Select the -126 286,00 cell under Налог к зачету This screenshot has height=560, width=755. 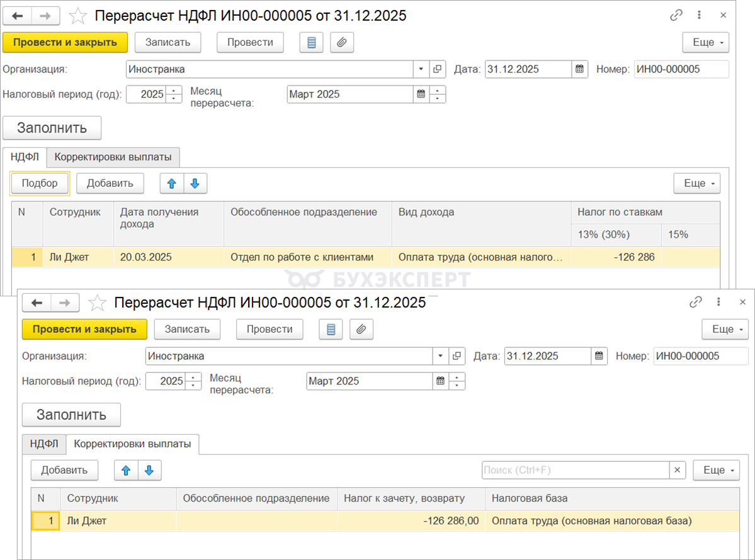click(x=411, y=521)
